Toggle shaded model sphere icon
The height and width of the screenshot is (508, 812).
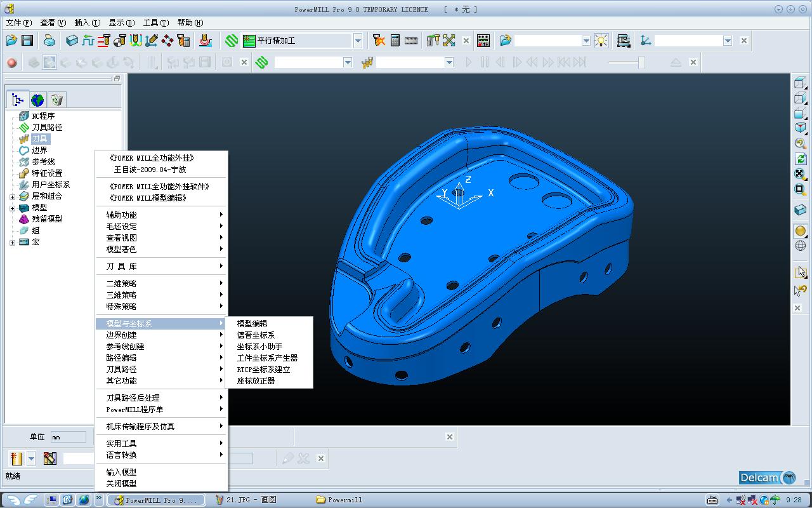pyautogui.click(x=801, y=231)
